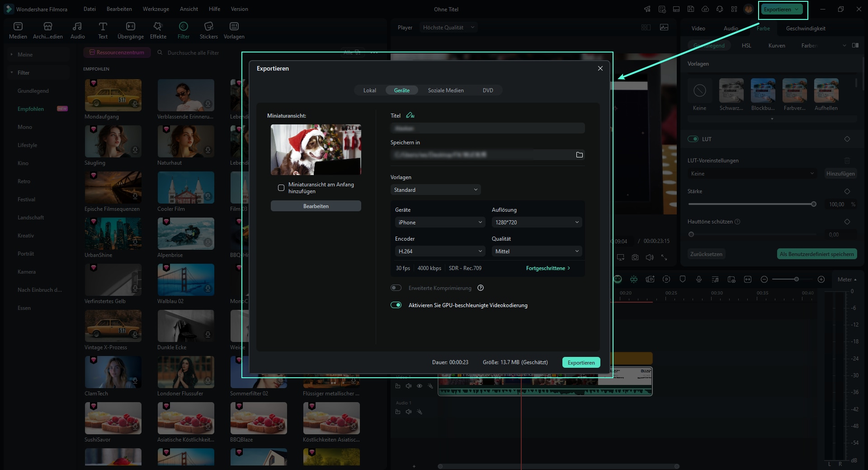Open the LUT-Voreinstellungen Keine dropdown
This screenshot has width=868, height=470.
(x=752, y=173)
